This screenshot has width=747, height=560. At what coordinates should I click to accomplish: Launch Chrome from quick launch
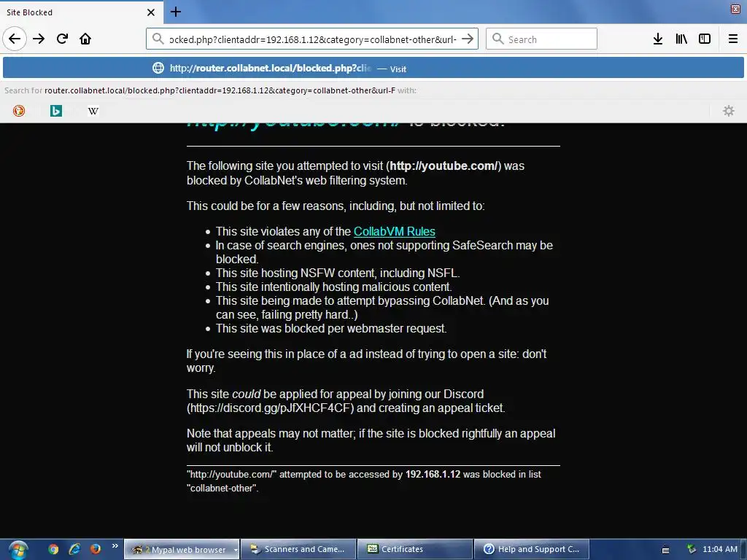[x=53, y=549]
